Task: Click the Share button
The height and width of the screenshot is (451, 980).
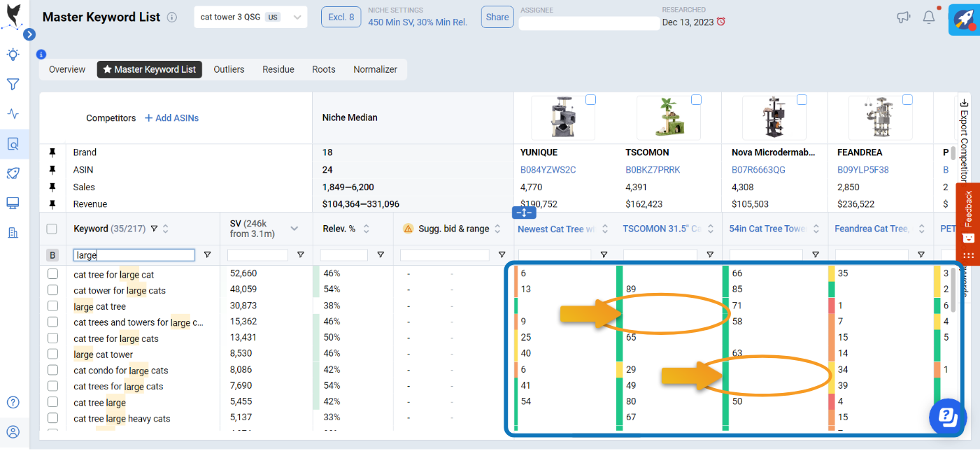Action: (497, 17)
